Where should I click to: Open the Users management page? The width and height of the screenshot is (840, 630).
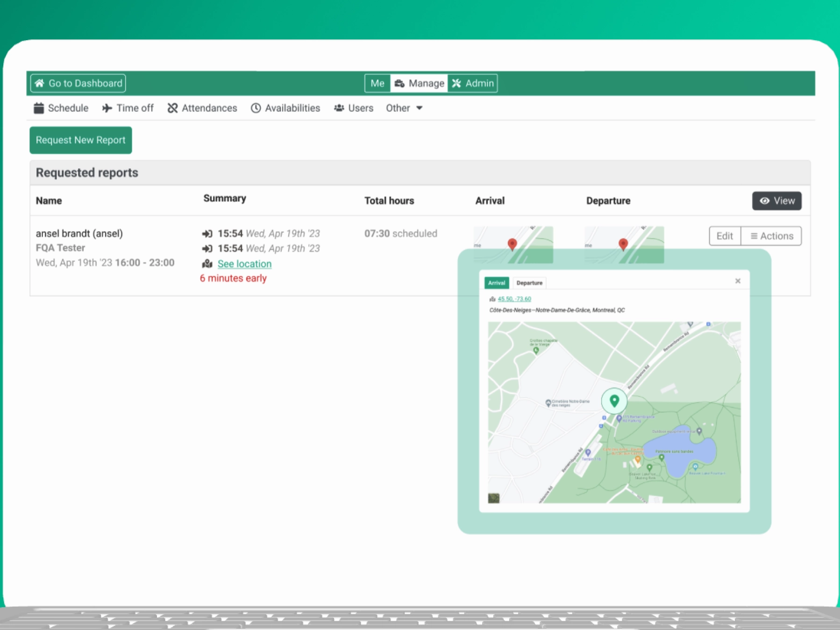(354, 108)
